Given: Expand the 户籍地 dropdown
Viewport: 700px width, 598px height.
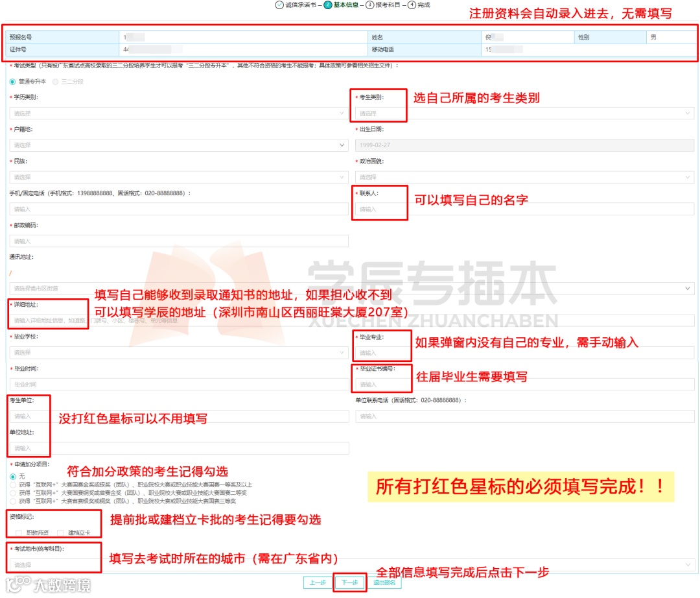Looking at the screenshot, I should (x=179, y=145).
